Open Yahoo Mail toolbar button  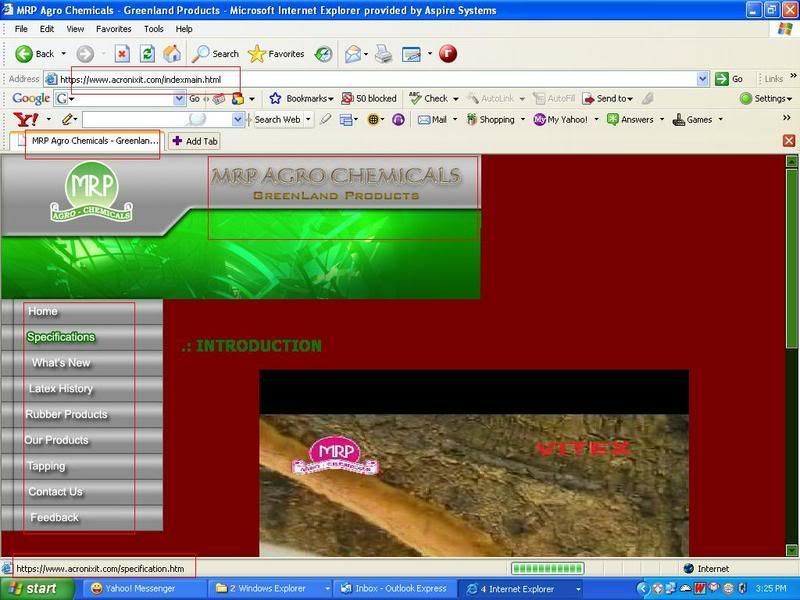[x=432, y=119]
